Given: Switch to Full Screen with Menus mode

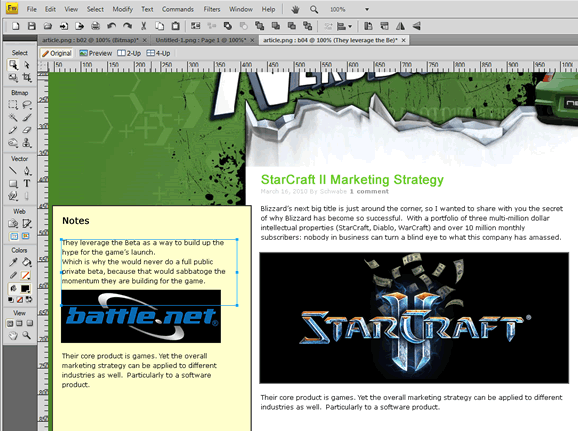Looking at the screenshot, I should (19, 323).
